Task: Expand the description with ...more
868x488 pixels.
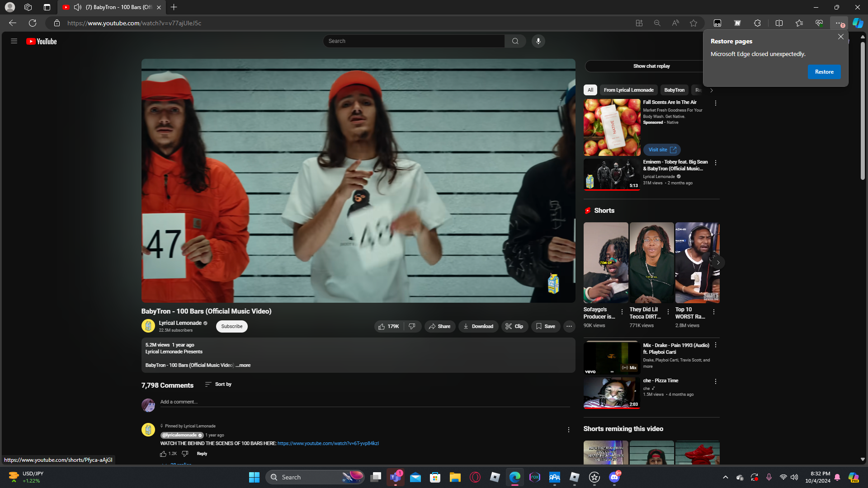Action: click(243, 365)
